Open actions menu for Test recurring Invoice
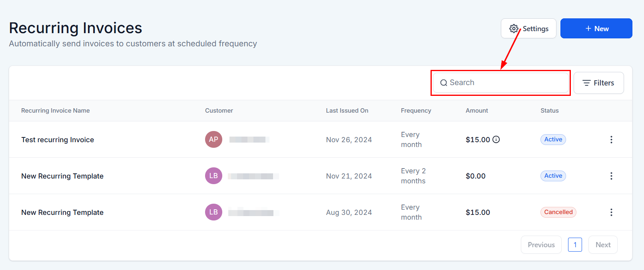 click(x=611, y=139)
